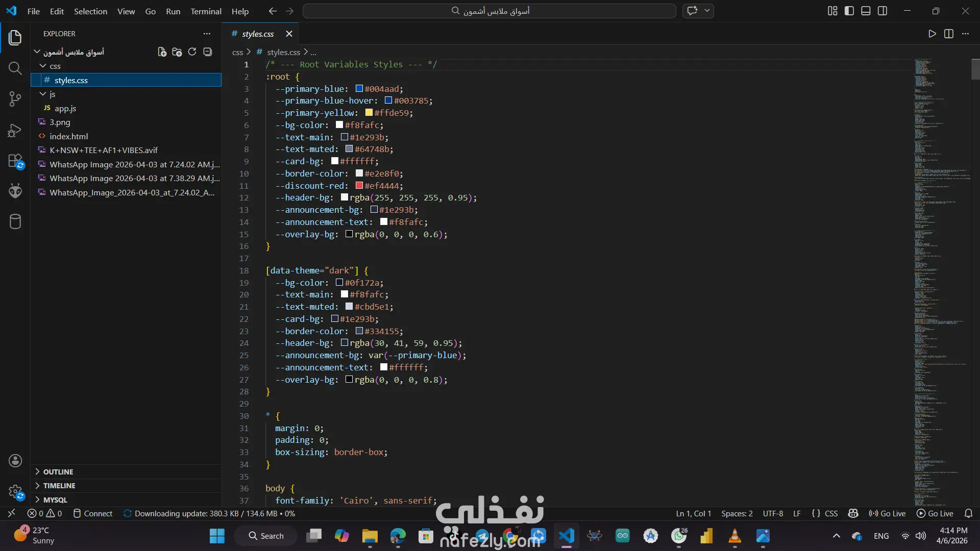Click the Connect button in status bar
Screen dimensions: 980x551
coord(92,514)
